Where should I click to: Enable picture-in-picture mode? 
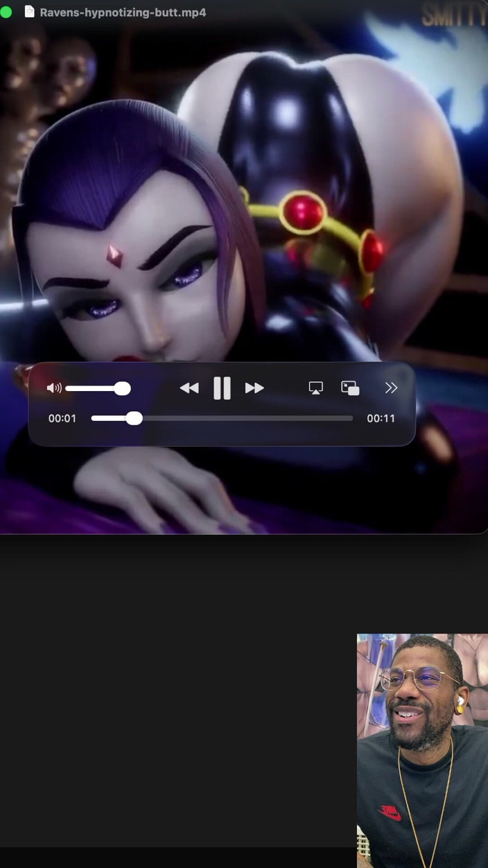[350, 388]
